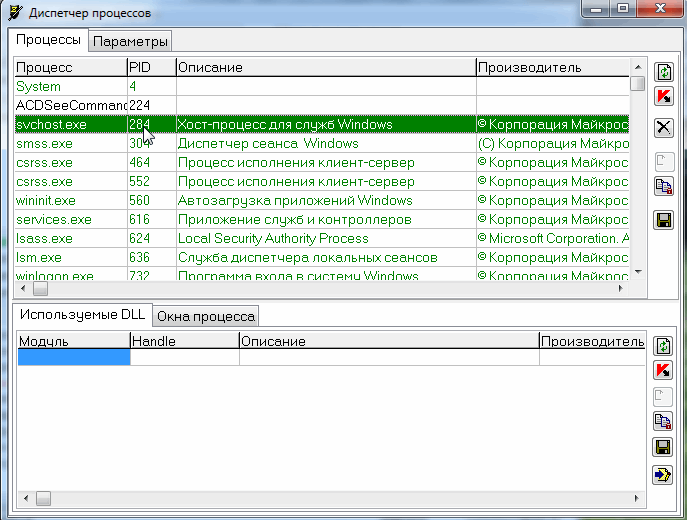The width and height of the screenshot is (687, 520).
Task: Select the csrss.exe row with PID 552
Action: tap(322, 181)
